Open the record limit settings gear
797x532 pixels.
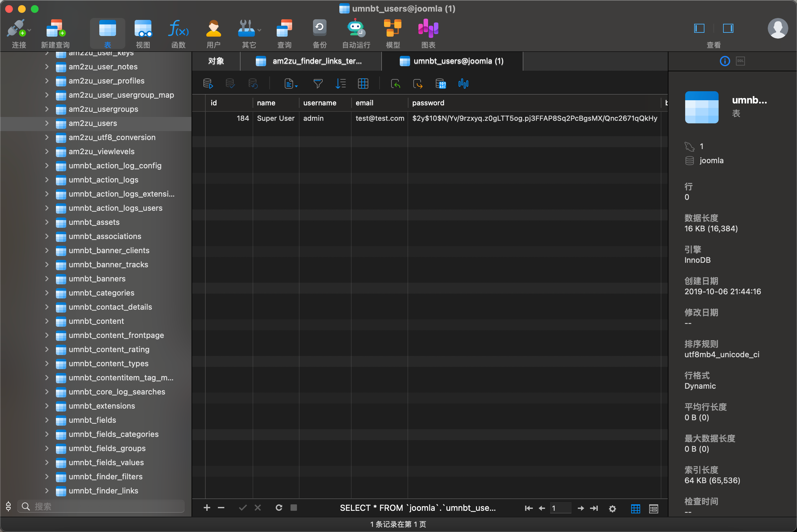[612, 509]
